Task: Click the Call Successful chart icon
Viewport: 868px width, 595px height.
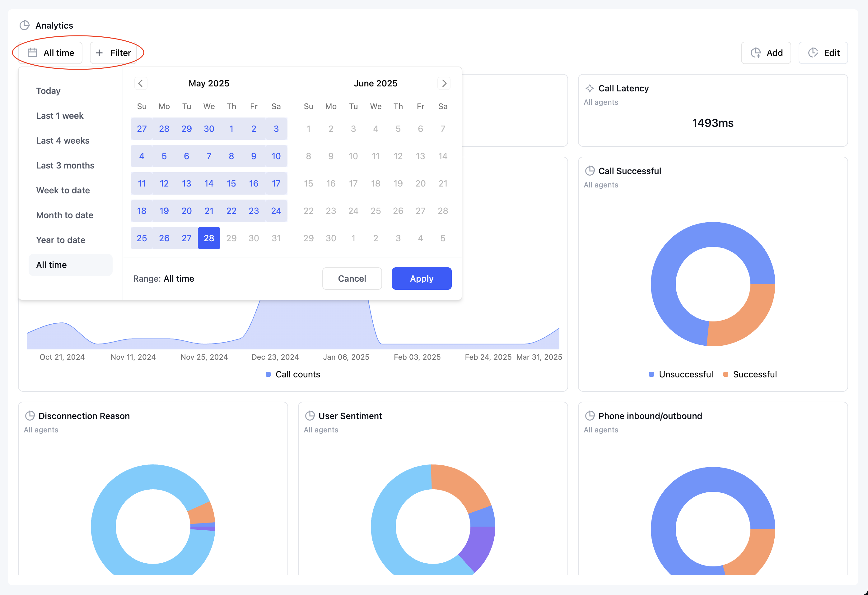Action: (x=590, y=171)
